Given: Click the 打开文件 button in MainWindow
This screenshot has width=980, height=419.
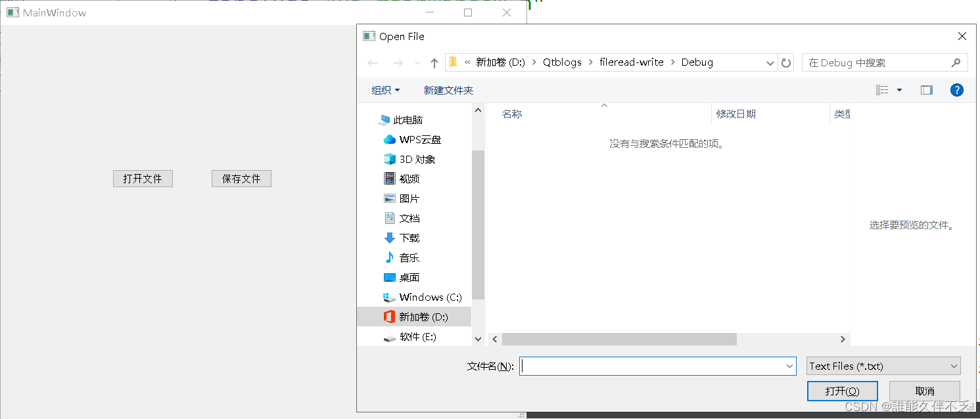Looking at the screenshot, I should point(143,178).
